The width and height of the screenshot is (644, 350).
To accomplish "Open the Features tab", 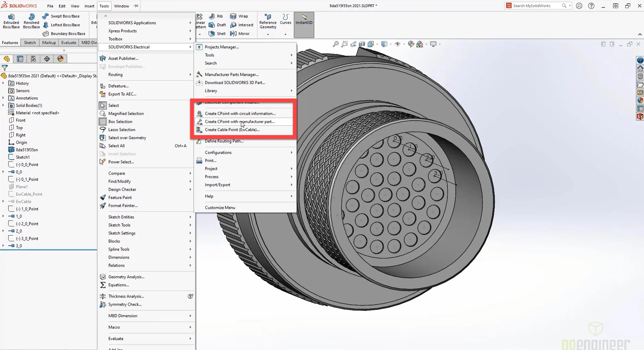I will 10,42.
